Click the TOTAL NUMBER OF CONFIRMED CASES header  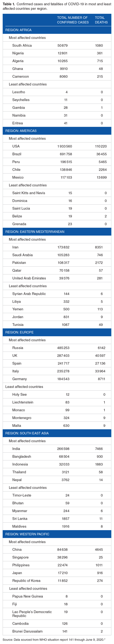(73, 20)
